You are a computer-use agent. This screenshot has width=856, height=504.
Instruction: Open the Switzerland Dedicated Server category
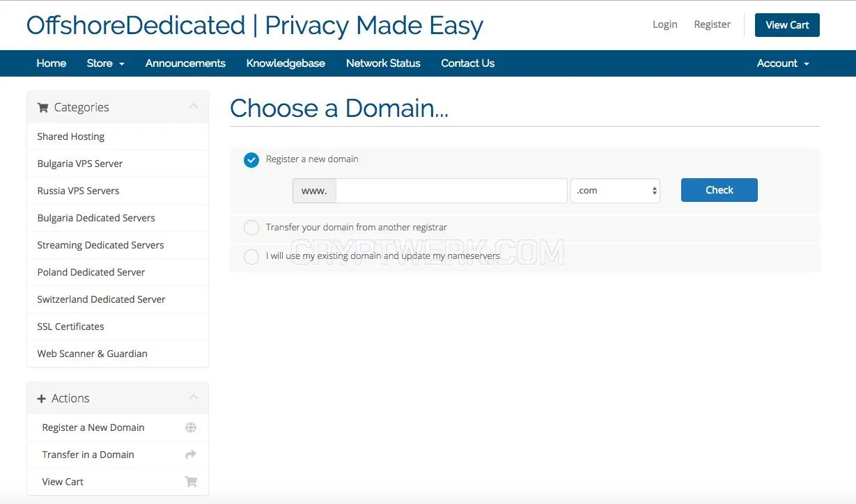coord(118,299)
